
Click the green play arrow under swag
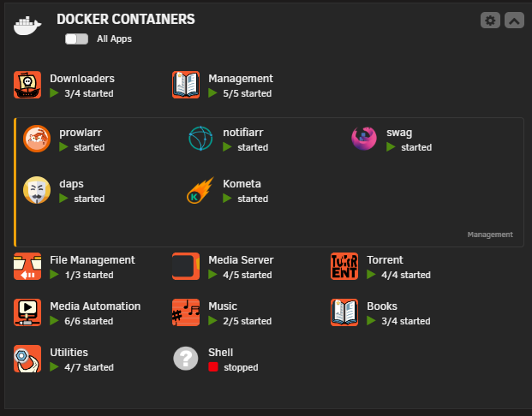coord(391,147)
